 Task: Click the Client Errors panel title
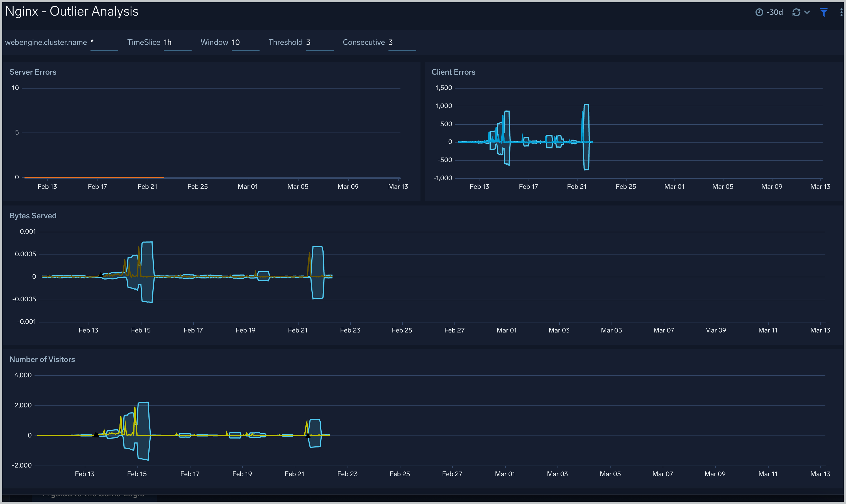point(453,72)
